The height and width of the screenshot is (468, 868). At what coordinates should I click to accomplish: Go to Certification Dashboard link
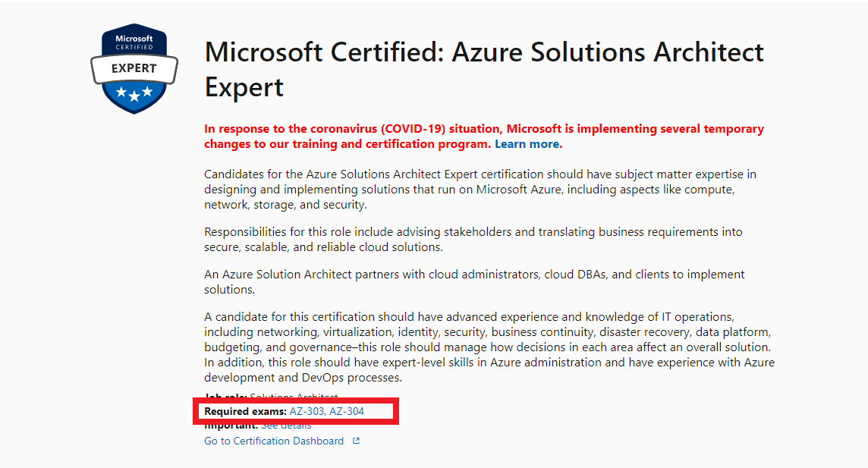[x=274, y=441]
